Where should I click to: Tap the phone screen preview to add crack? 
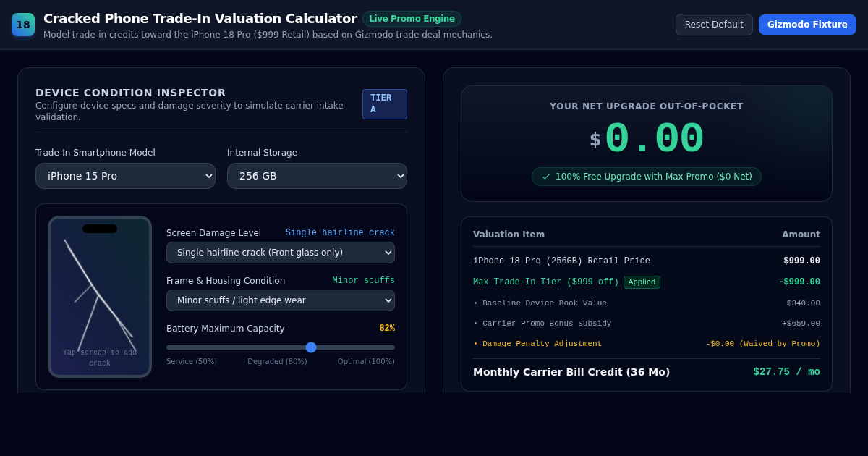(100, 297)
